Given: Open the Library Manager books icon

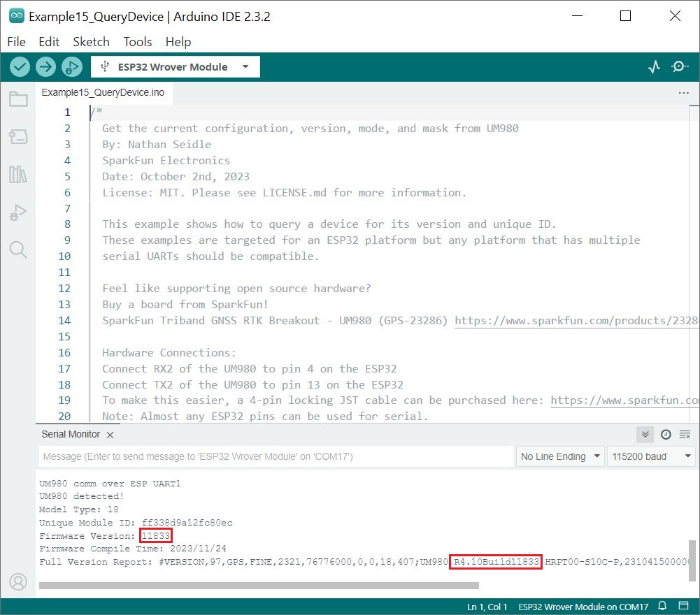Looking at the screenshot, I should [x=18, y=174].
